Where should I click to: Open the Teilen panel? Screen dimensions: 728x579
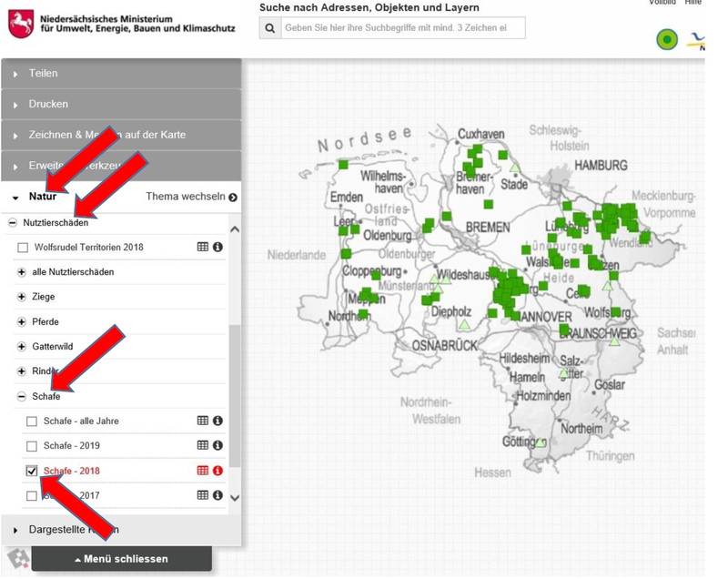pos(120,73)
